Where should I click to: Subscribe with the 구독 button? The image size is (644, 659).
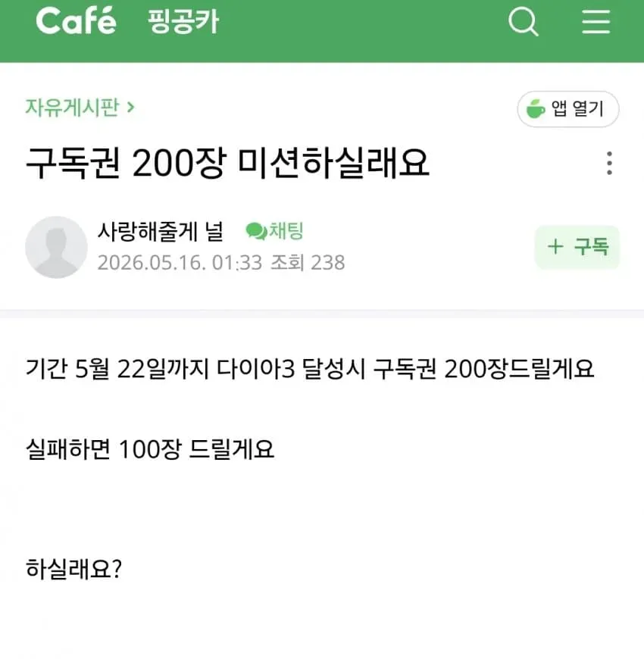click(577, 247)
